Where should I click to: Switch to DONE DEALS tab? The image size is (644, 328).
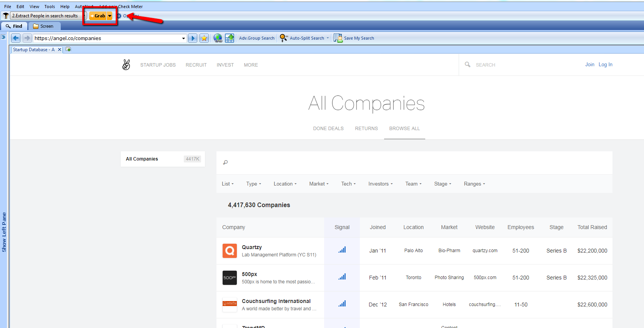[328, 129]
